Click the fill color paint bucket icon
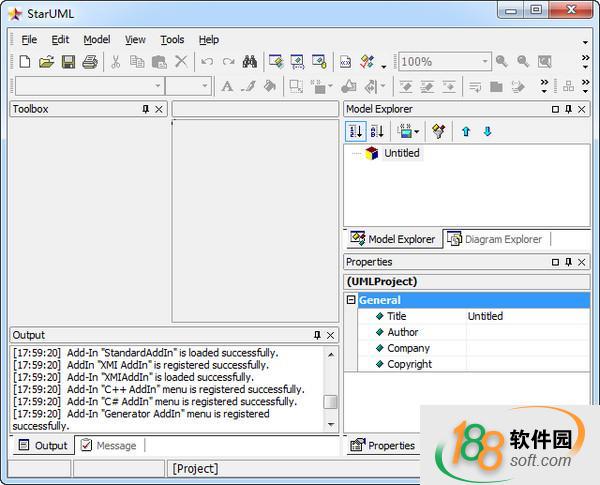 [270, 87]
